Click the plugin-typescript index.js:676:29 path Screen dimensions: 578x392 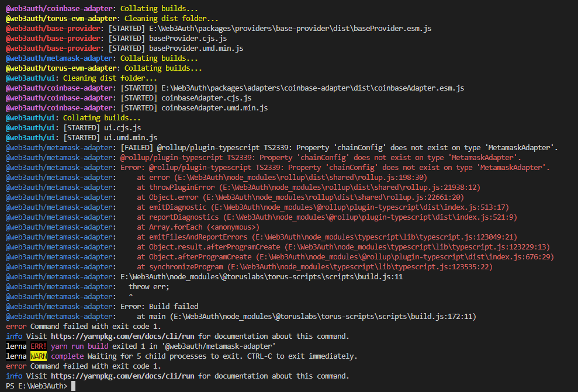(x=405, y=257)
